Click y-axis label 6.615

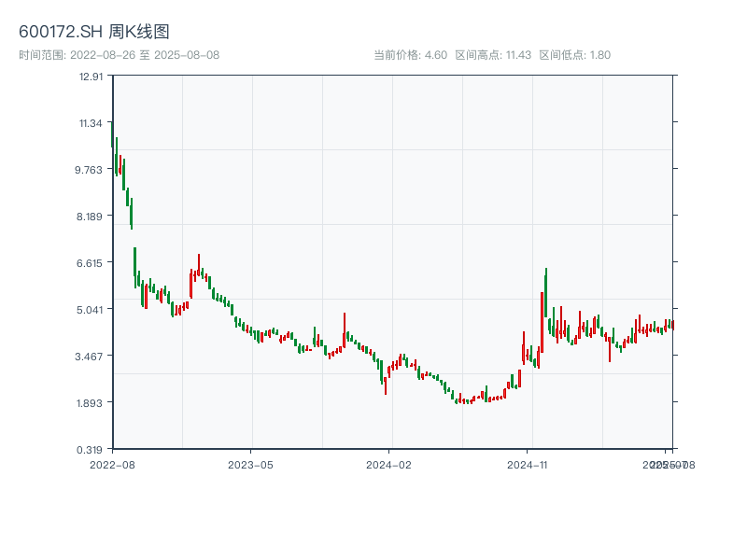89,263
